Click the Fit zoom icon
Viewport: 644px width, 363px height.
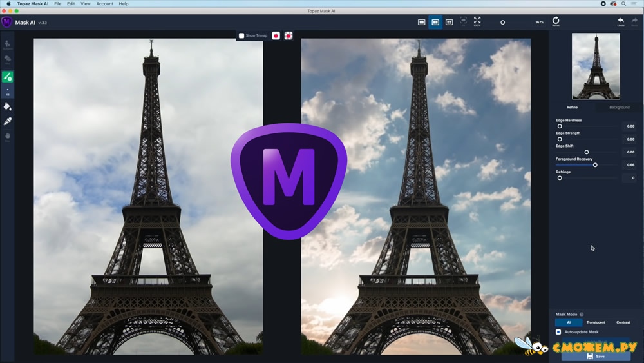(x=463, y=21)
